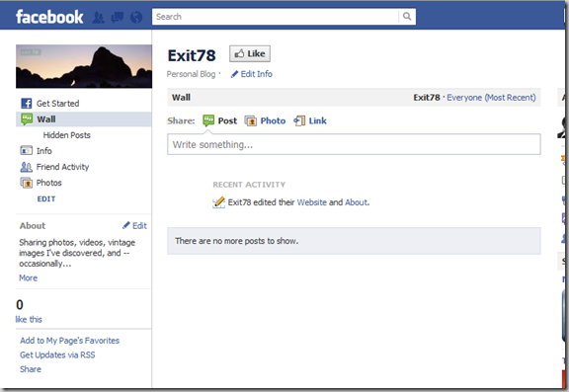Screen dimensions: 569x392
Task: Open Get Started in sidebar
Action: click(x=57, y=104)
